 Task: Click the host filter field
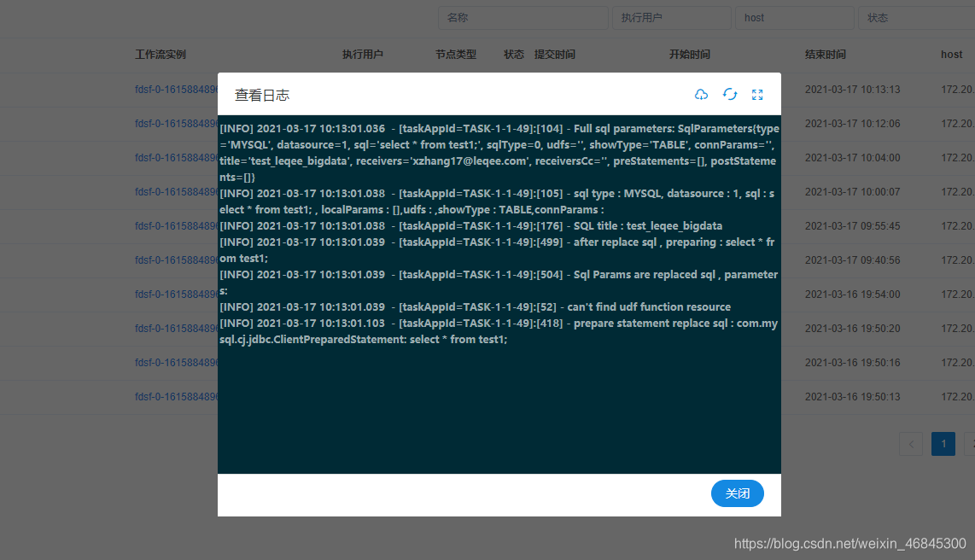(x=795, y=17)
